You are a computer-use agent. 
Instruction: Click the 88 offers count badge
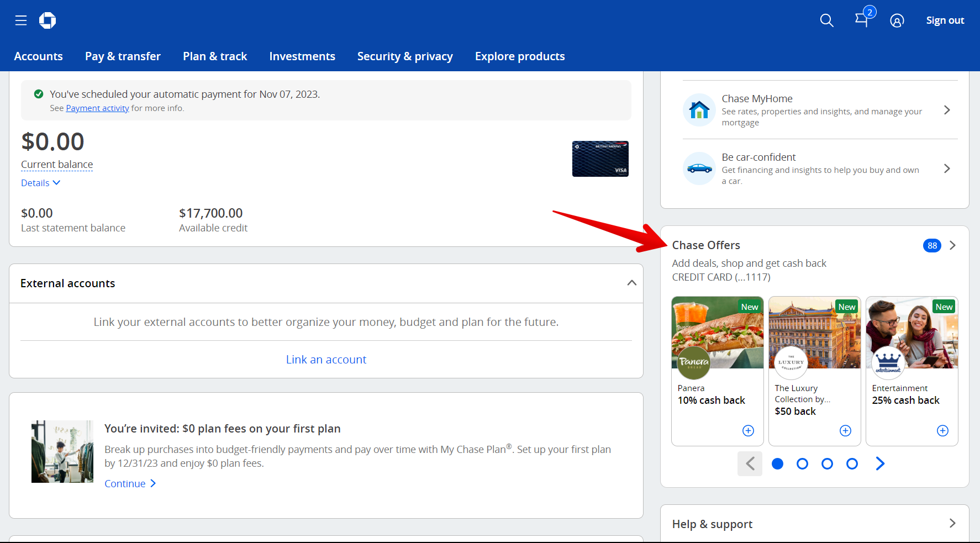point(932,246)
